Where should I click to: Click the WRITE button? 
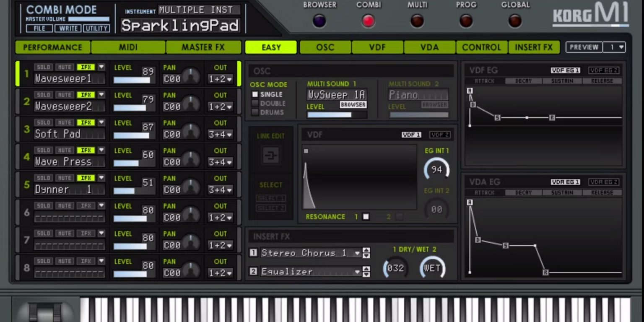click(x=68, y=29)
